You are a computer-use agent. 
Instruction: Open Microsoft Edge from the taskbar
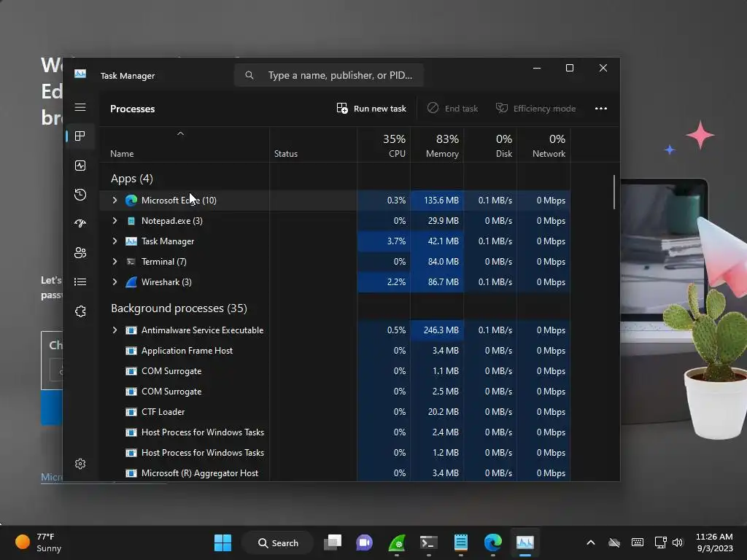[492, 542]
